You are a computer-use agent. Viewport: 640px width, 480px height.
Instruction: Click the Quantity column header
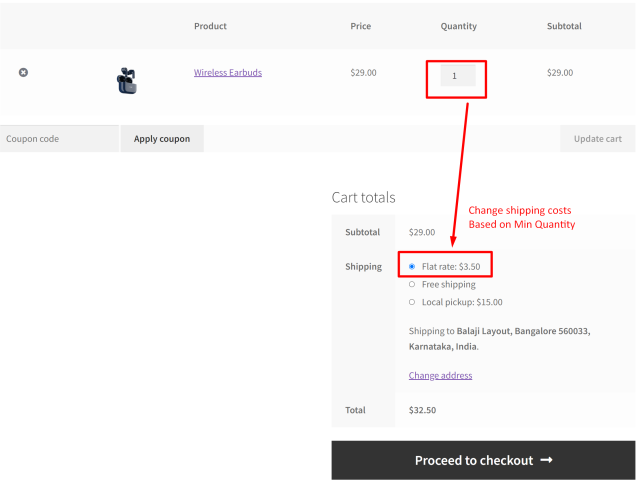click(458, 26)
